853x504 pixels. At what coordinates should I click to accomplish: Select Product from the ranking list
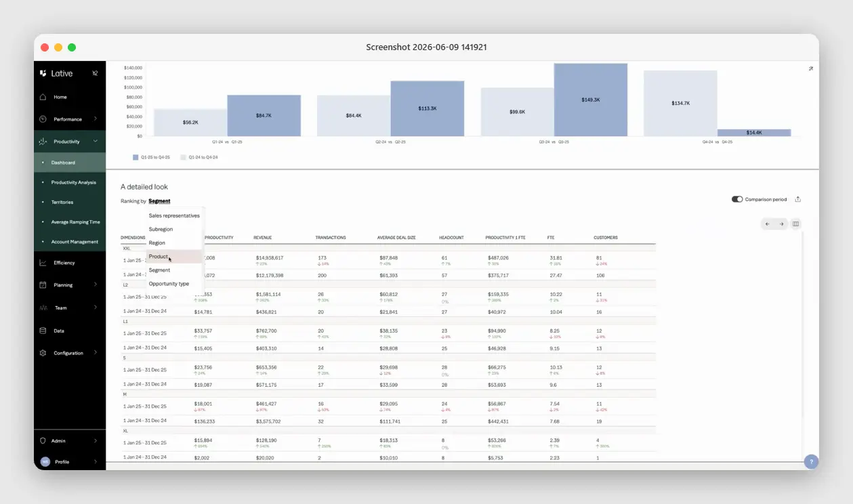(x=174, y=257)
